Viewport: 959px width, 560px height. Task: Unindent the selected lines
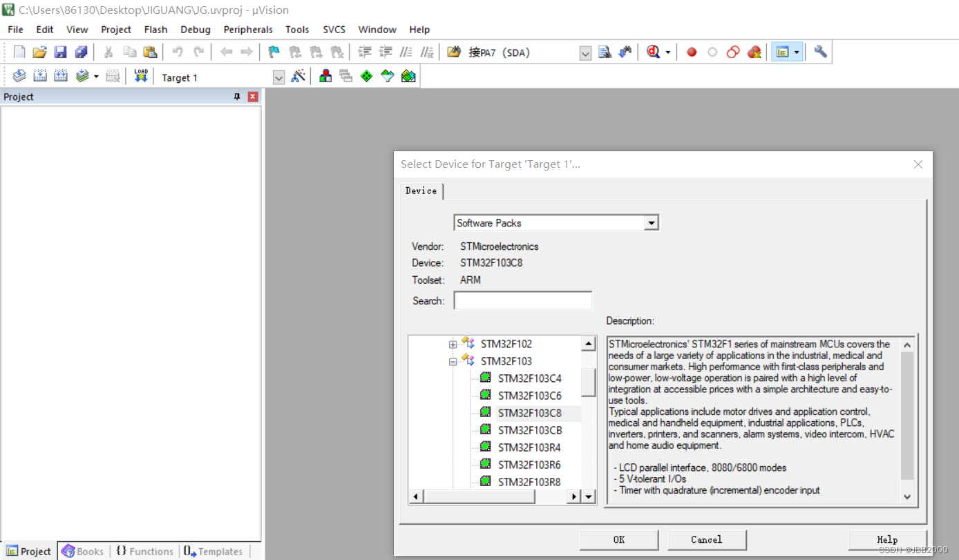(386, 52)
